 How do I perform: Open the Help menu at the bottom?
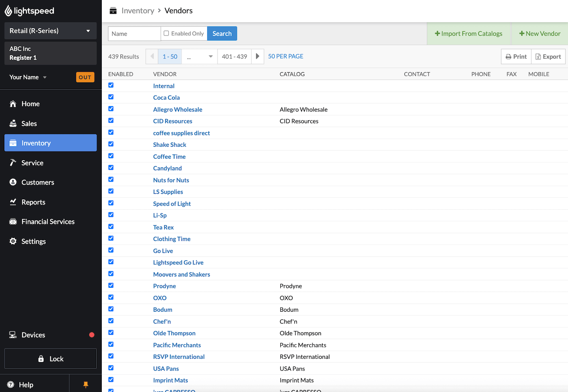click(x=26, y=384)
